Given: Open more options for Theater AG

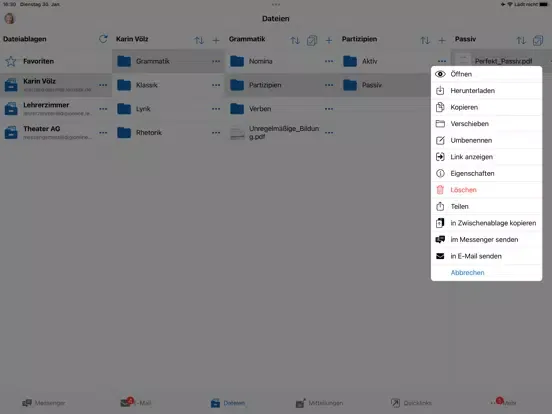Looking at the screenshot, I should click(103, 133).
